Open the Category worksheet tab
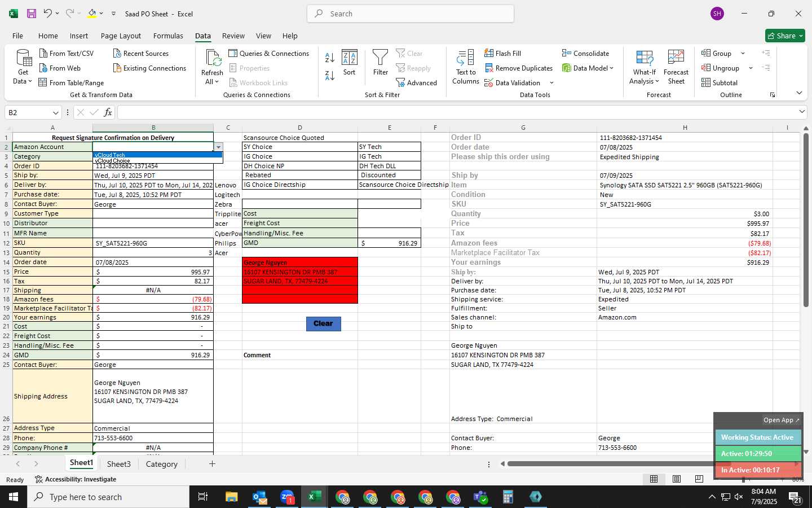The width and height of the screenshot is (812, 508). [x=162, y=464]
